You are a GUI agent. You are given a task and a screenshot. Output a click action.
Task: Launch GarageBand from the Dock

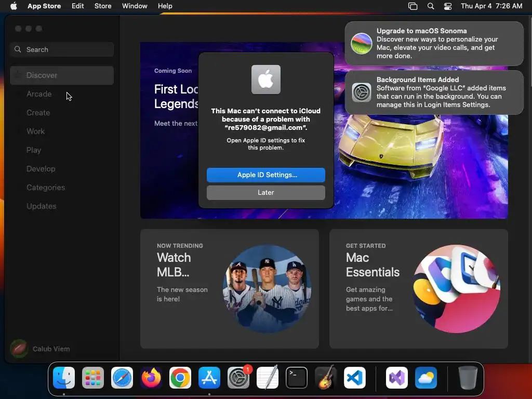coord(326,378)
